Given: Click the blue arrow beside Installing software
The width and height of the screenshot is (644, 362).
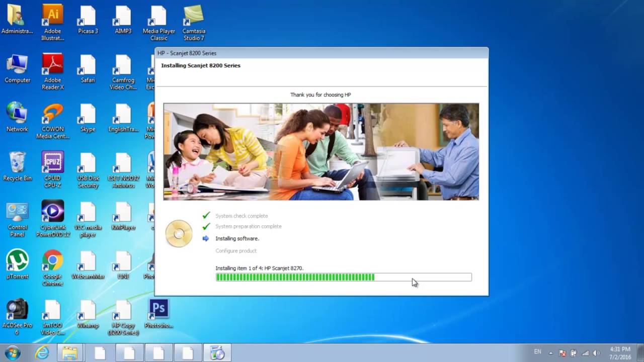Looking at the screenshot, I should click(205, 238).
